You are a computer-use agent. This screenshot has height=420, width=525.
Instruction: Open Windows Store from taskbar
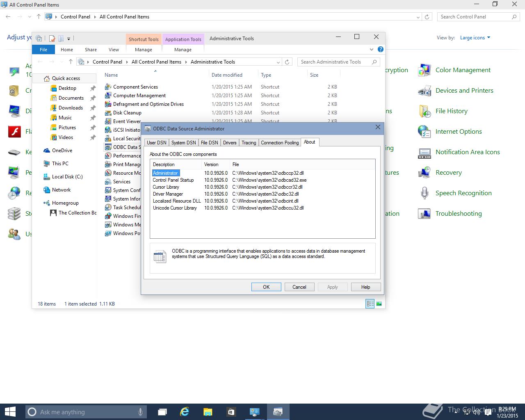pyautogui.click(x=231, y=412)
